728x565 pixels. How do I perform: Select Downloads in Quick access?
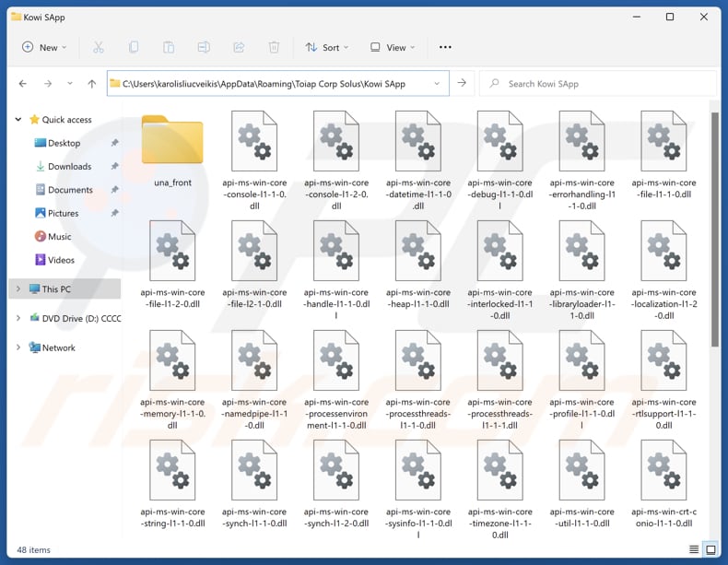pos(69,167)
